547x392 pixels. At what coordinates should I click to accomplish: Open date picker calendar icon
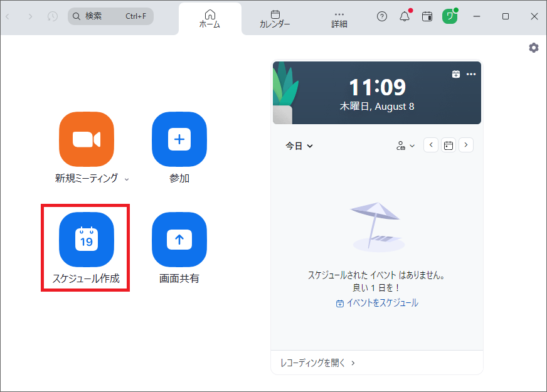click(x=449, y=145)
